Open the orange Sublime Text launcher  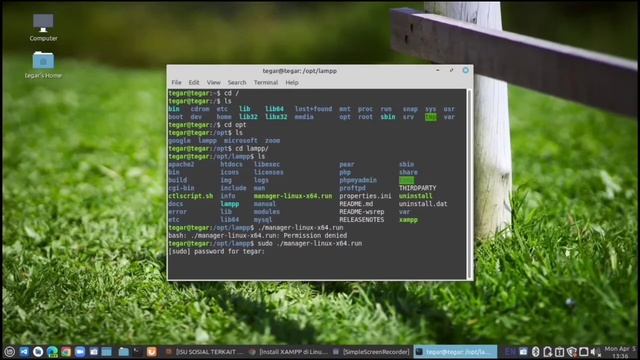tap(151, 351)
